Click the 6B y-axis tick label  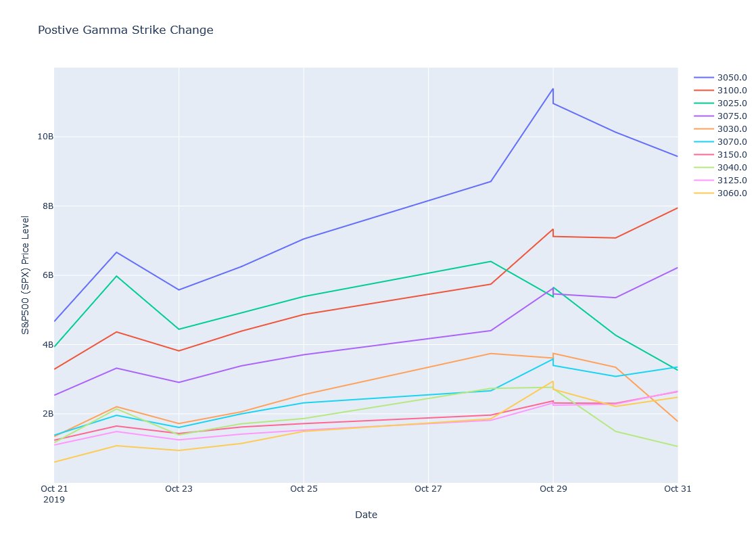tap(45, 275)
